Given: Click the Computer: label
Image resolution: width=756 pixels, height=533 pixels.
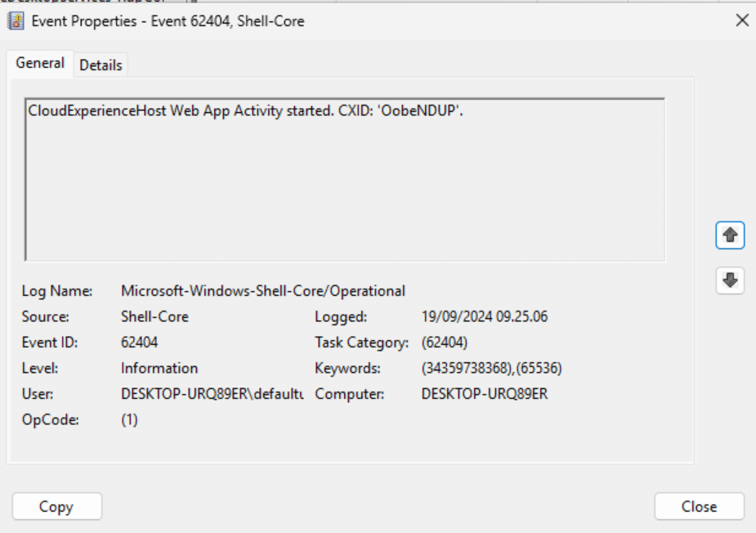Looking at the screenshot, I should pos(350,393).
